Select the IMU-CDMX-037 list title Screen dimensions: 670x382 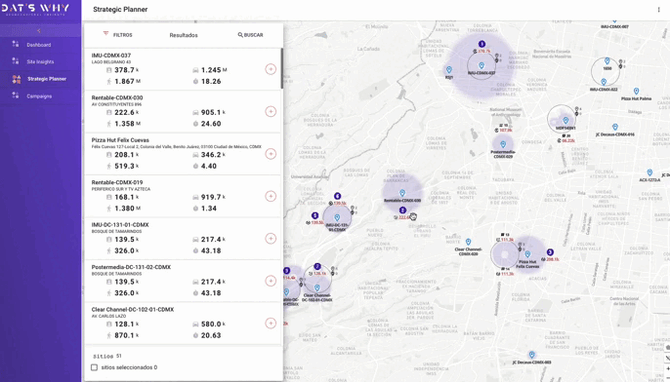point(111,55)
